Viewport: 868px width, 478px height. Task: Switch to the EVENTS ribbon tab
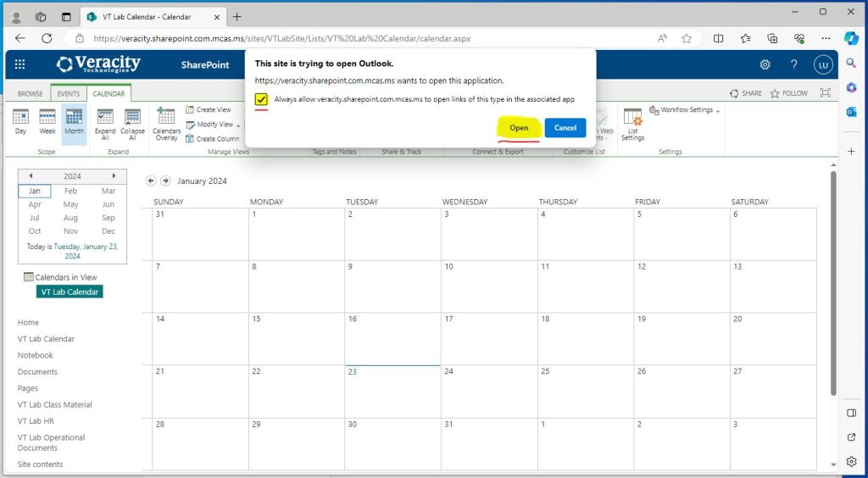point(68,94)
